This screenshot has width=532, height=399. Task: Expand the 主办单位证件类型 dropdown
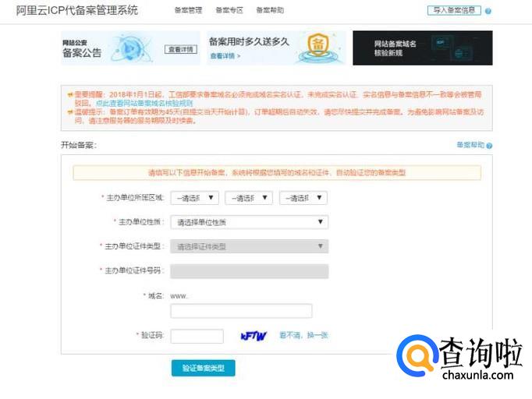pyautogui.click(x=250, y=246)
